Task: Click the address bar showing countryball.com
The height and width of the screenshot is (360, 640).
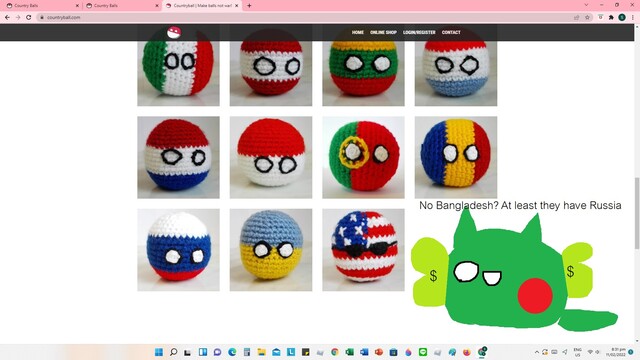Action: coord(306,17)
